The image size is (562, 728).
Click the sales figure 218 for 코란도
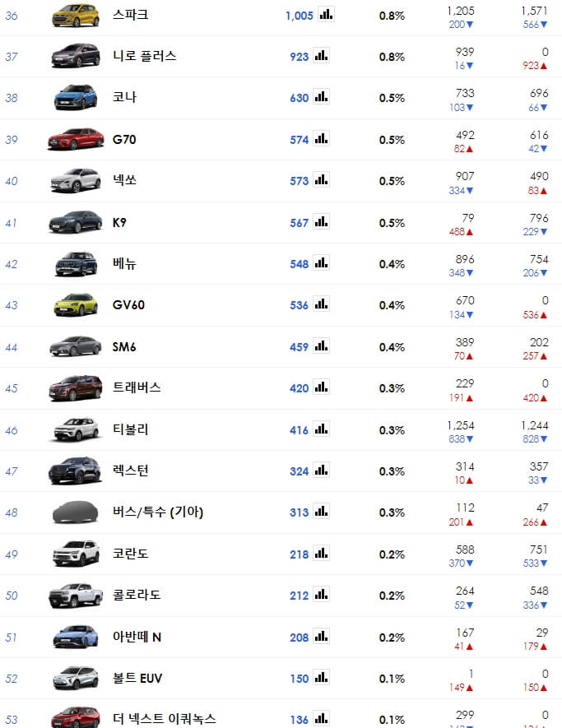[300, 554]
